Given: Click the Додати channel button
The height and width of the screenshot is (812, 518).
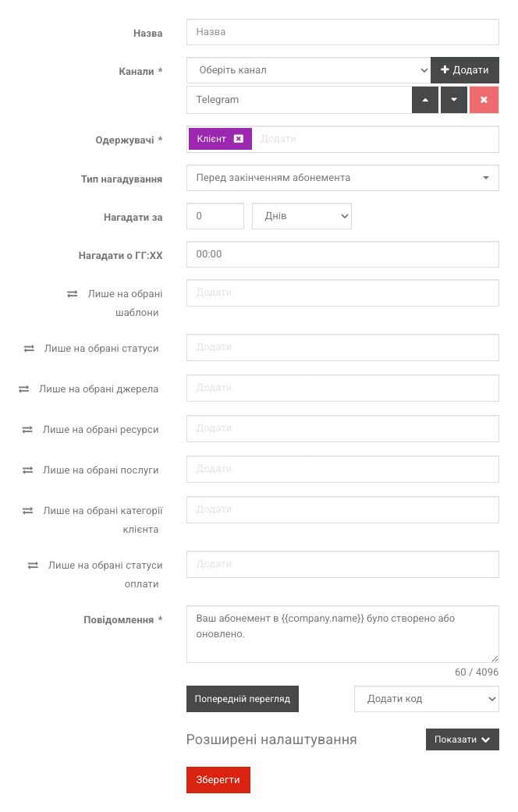Looking at the screenshot, I should [465, 70].
